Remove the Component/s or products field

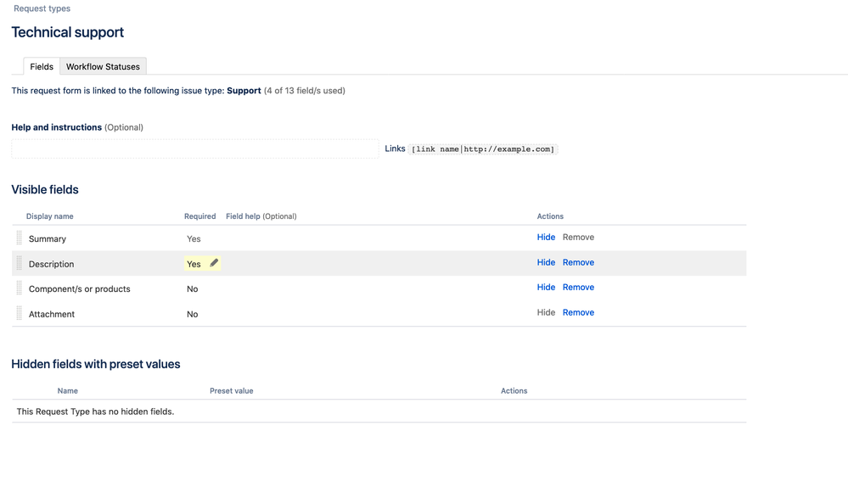click(x=578, y=287)
